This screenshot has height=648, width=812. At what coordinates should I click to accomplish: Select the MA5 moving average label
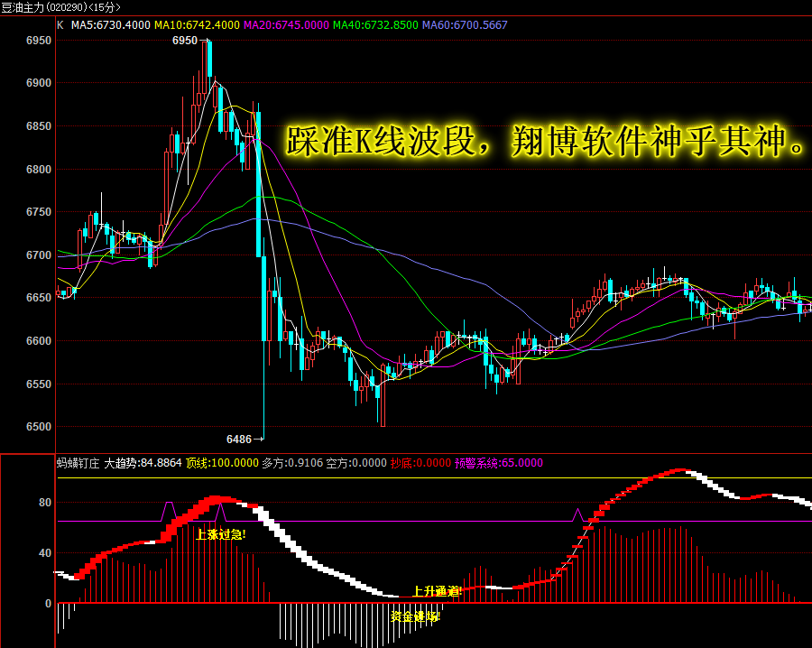[111, 25]
